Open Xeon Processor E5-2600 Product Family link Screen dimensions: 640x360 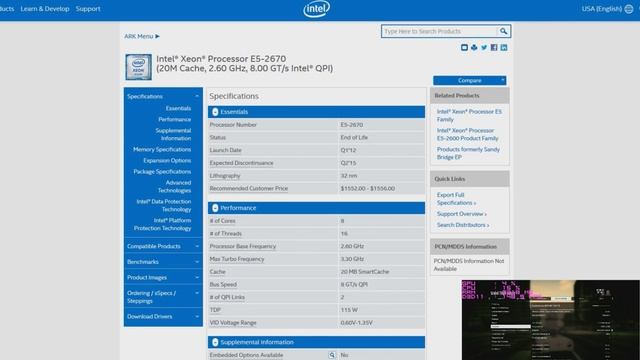(467, 134)
